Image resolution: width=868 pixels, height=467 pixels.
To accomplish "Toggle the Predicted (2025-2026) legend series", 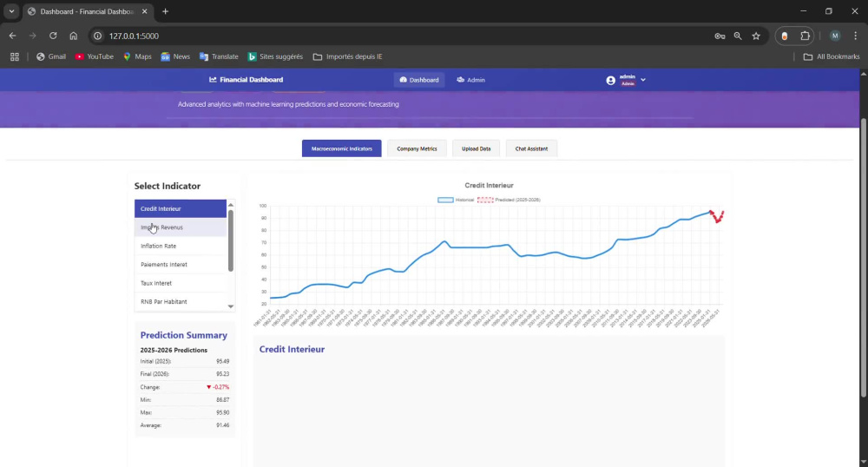I will pyautogui.click(x=509, y=200).
